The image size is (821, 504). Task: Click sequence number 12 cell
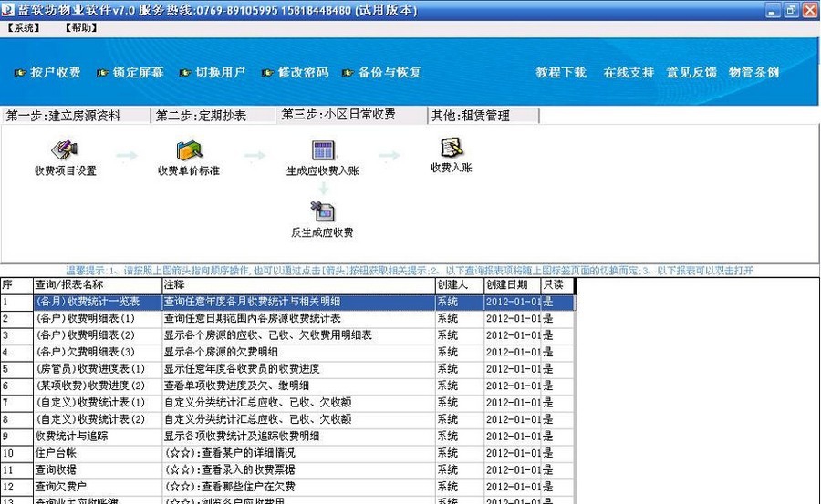tap(16, 486)
